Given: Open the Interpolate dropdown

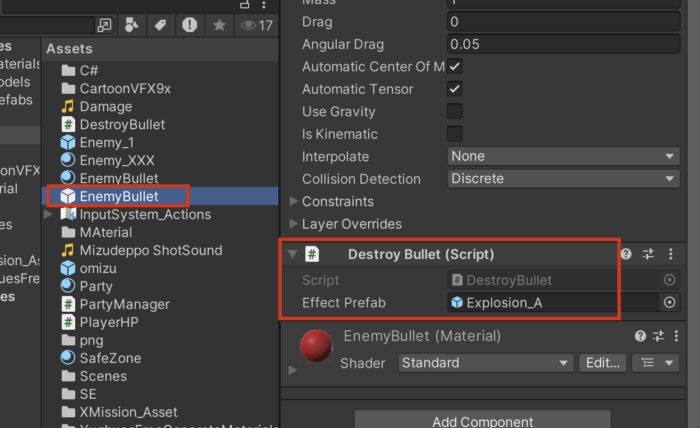Looking at the screenshot, I should coord(563,156).
